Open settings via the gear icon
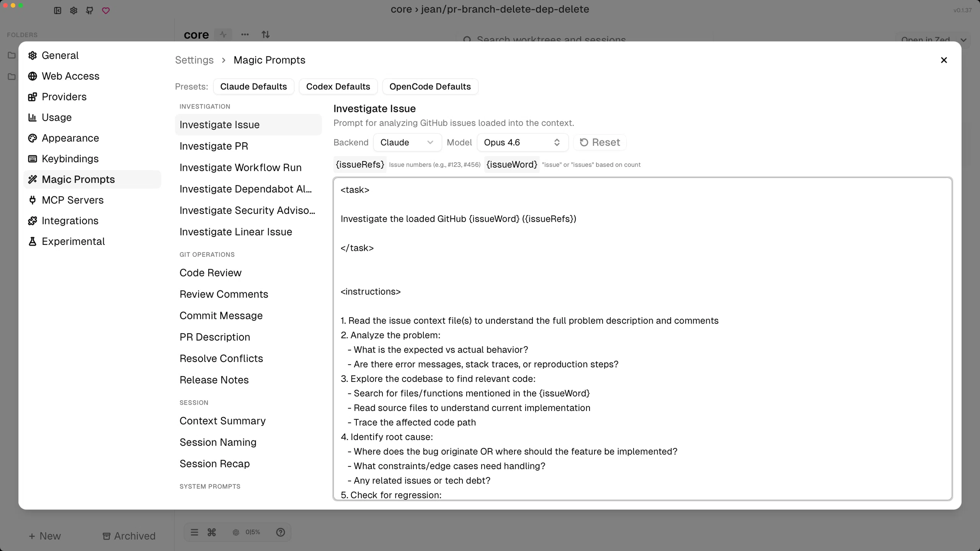The width and height of the screenshot is (980, 551). (73, 10)
